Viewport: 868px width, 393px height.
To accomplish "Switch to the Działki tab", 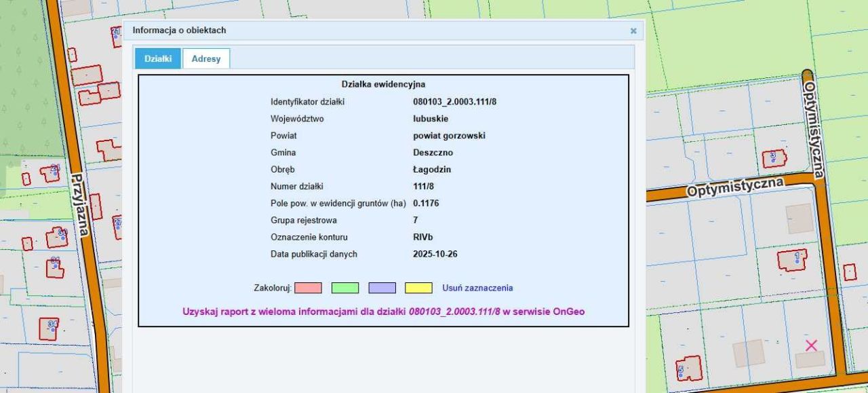I will 158,59.
